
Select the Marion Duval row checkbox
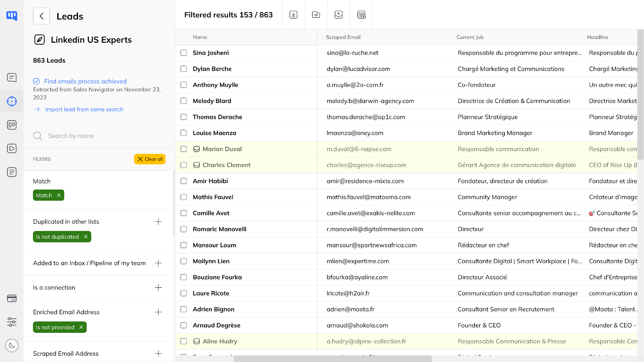pos(184,149)
